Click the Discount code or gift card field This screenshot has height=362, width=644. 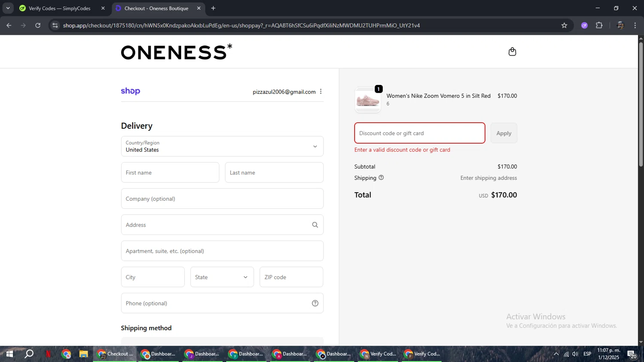click(419, 133)
